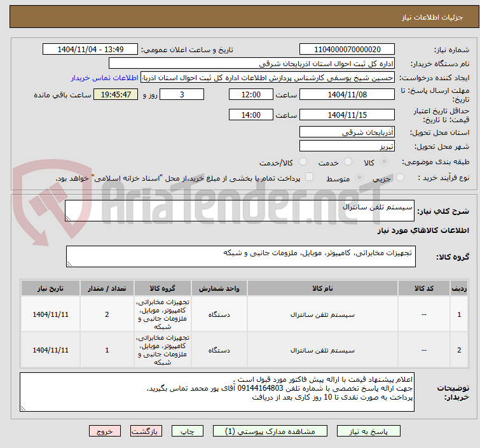Select the جزیی purchase type radio
The width and height of the screenshot is (480, 448).
pyautogui.click(x=400, y=178)
